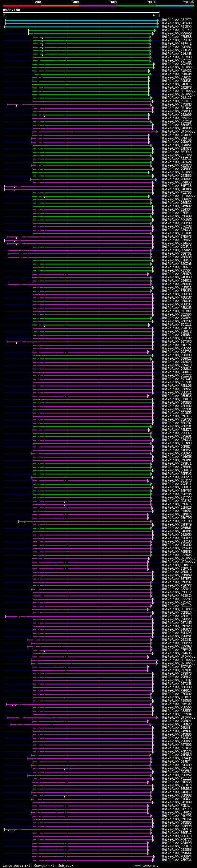
Task: Click the UniRef100_P14654 label
Action: click(x=177, y=511)
